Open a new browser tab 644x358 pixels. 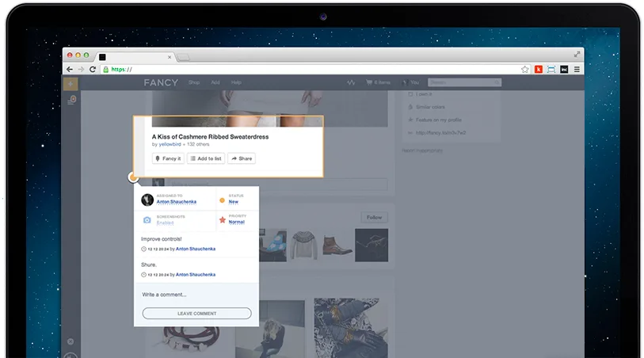183,57
